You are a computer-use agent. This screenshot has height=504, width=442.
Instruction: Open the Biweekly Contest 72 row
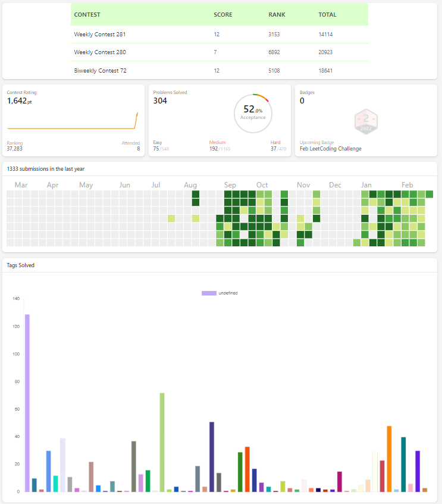pos(220,70)
